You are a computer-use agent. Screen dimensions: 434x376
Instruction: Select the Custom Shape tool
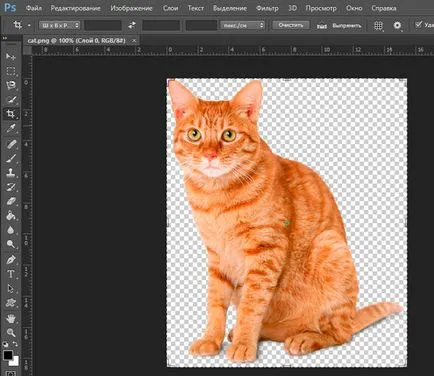[11, 303]
